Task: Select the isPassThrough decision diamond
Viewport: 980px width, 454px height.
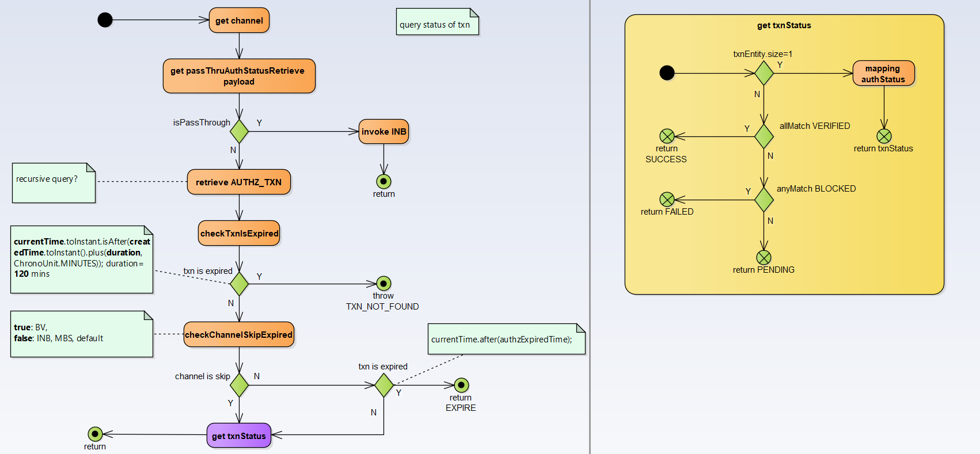Action: click(239, 132)
